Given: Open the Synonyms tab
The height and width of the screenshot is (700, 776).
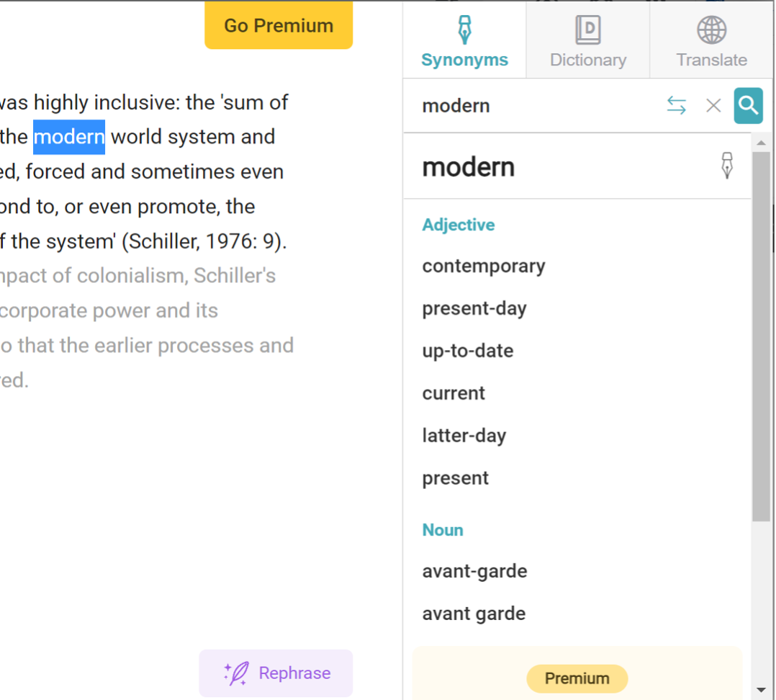Looking at the screenshot, I should [x=464, y=41].
